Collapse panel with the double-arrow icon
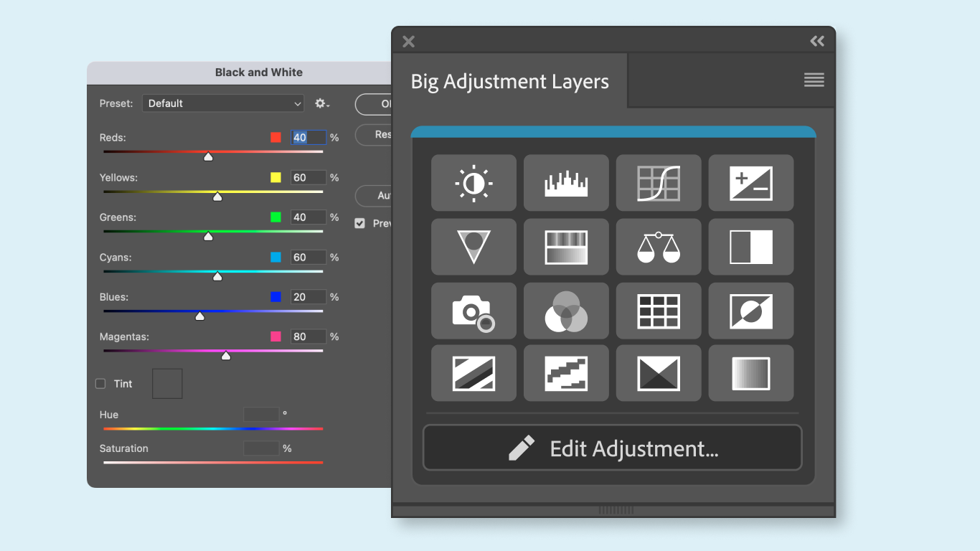Image resolution: width=980 pixels, height=551 pixels. [x=817, y=41]
